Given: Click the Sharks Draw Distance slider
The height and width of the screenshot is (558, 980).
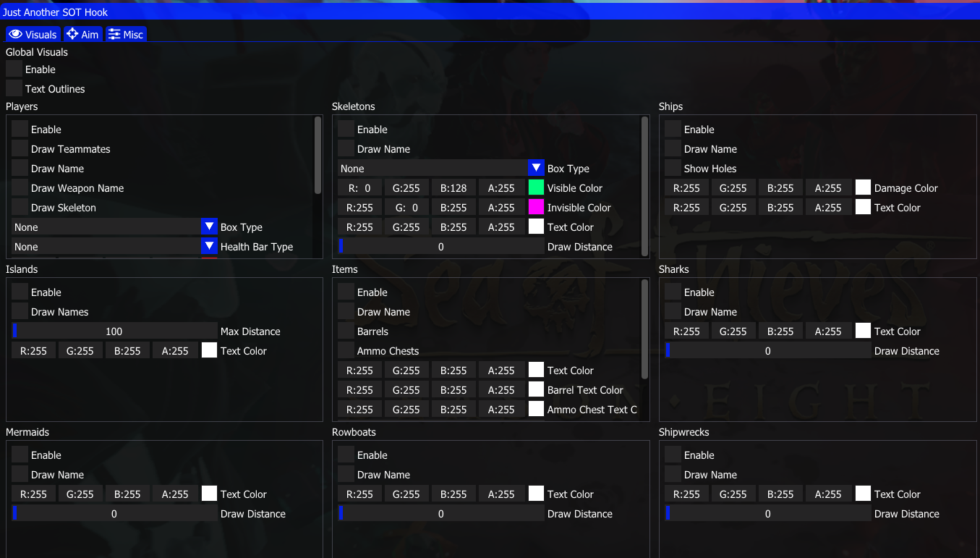Looking at the screenshot, I should 767,351.
